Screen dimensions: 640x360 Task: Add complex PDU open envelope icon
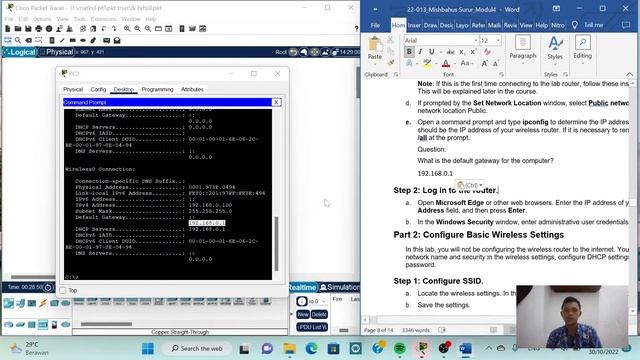[x=117, y=40]
